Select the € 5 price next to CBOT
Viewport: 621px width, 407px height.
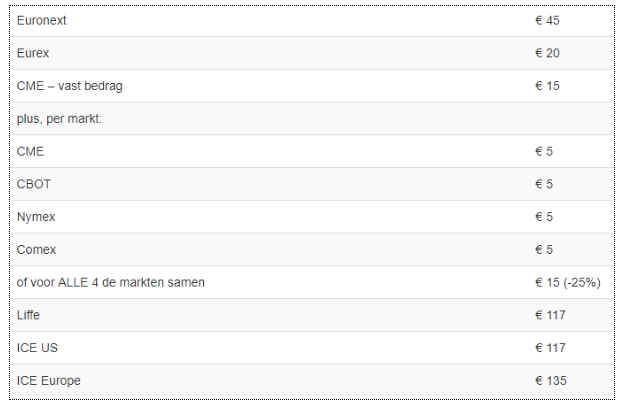[544, 184]
